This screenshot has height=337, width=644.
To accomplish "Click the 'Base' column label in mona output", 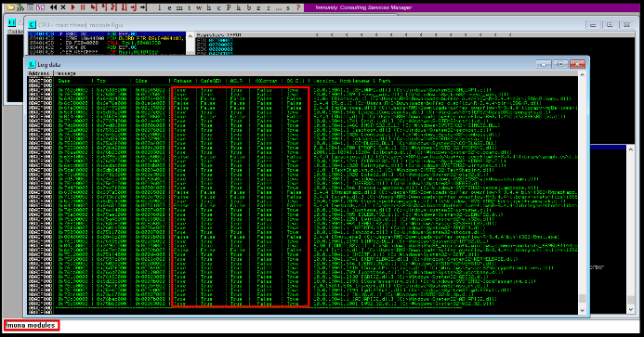I will tap(64, 81).
